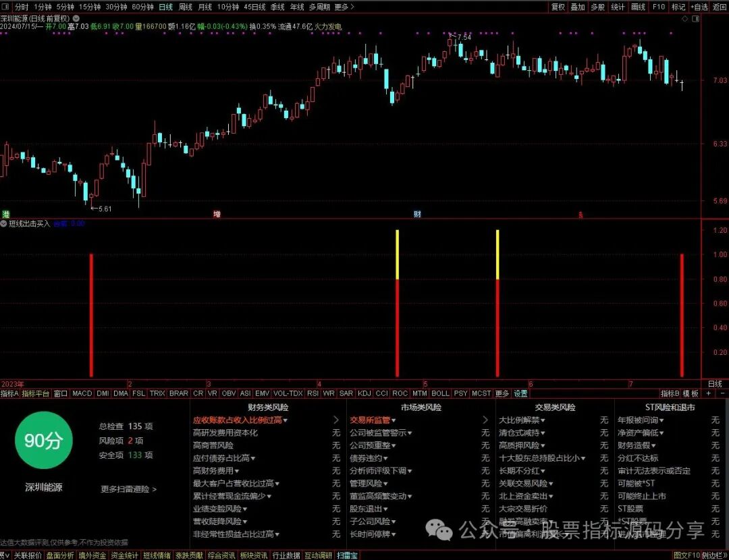The image size is (729, 560).
Task: Click the panel toggle icon beside the diamond
Action: point(695,19)
